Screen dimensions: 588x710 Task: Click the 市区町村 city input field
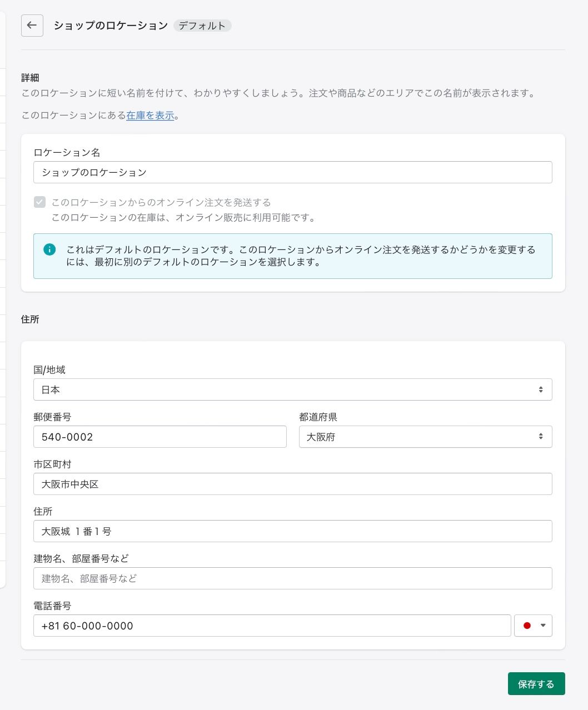pyautogui.click(x=293, y=484)
